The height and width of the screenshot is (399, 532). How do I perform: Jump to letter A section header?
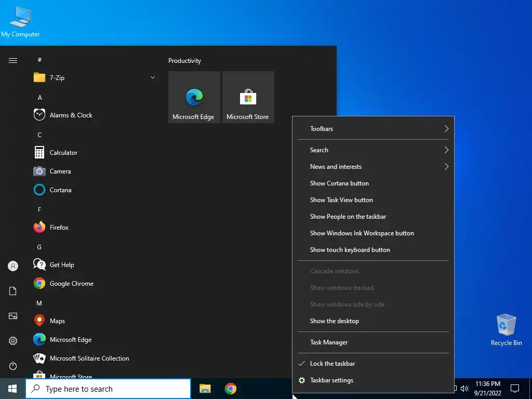tap(39, 97)
